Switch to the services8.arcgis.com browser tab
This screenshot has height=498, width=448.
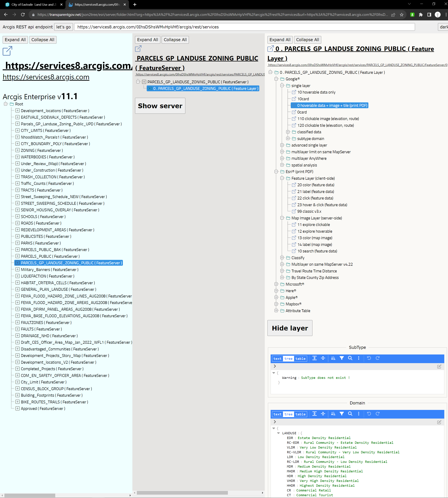(97, 4)
